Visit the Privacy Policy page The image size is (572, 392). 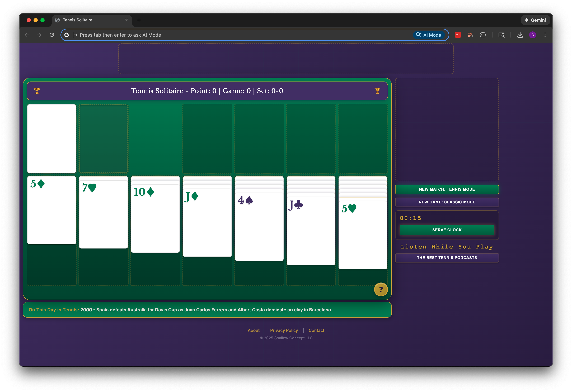tap(284, 330)
